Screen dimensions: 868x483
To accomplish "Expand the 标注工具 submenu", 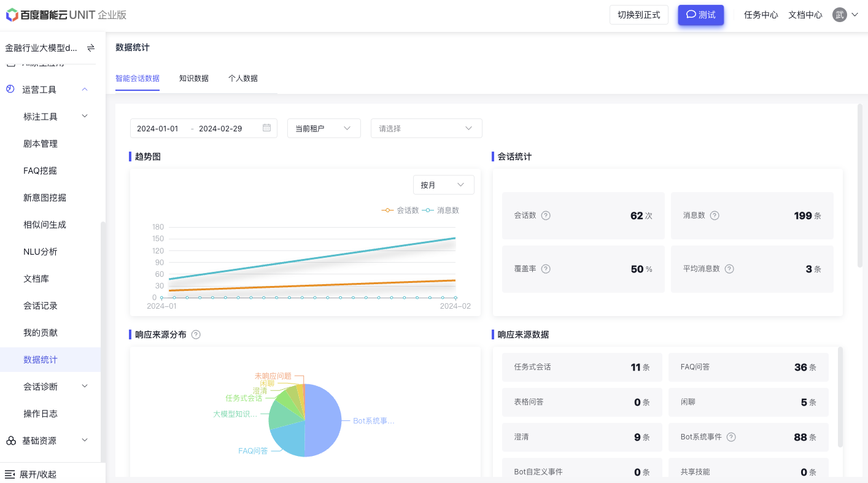I will [85, 117].
